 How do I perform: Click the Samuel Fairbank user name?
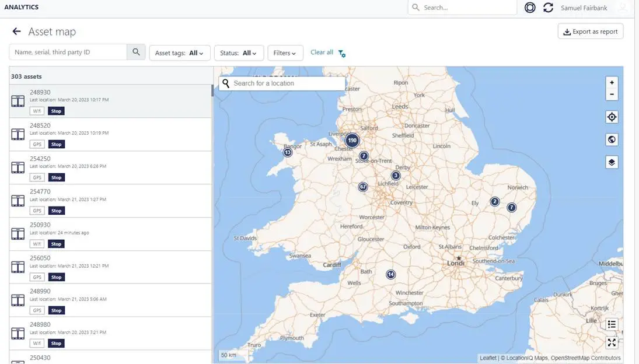click(584, 8)
